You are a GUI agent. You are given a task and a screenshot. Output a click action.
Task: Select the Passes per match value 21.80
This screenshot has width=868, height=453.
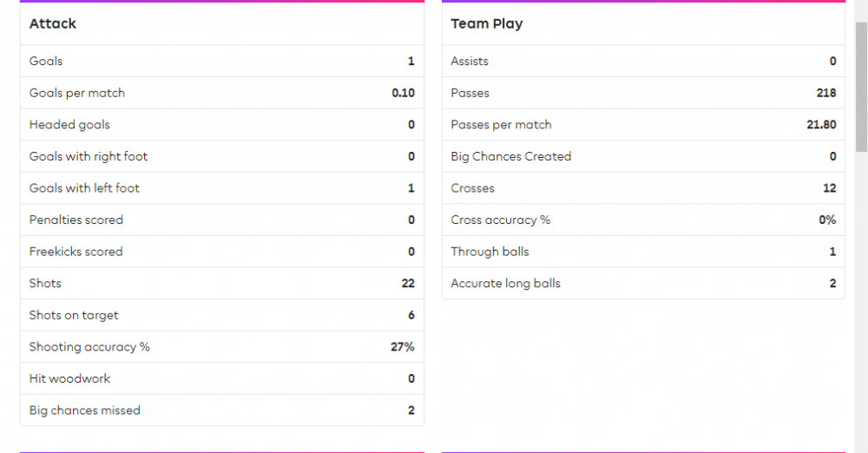[821, 125]
